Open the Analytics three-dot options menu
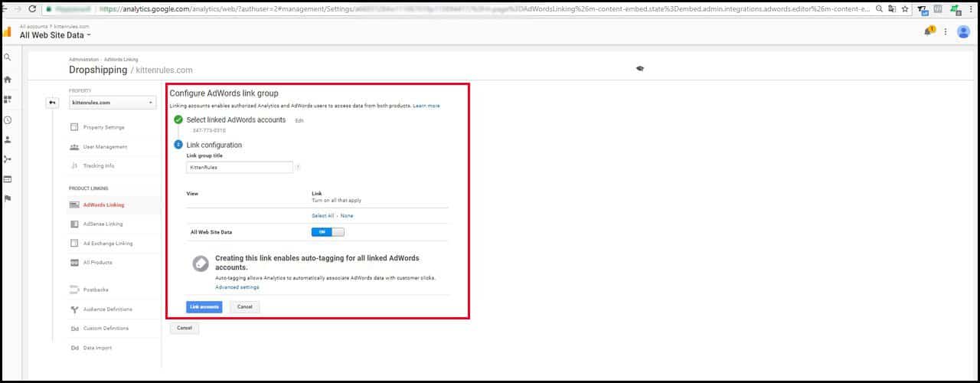Screen dimensions: 980x383 [x=946, y=31]
